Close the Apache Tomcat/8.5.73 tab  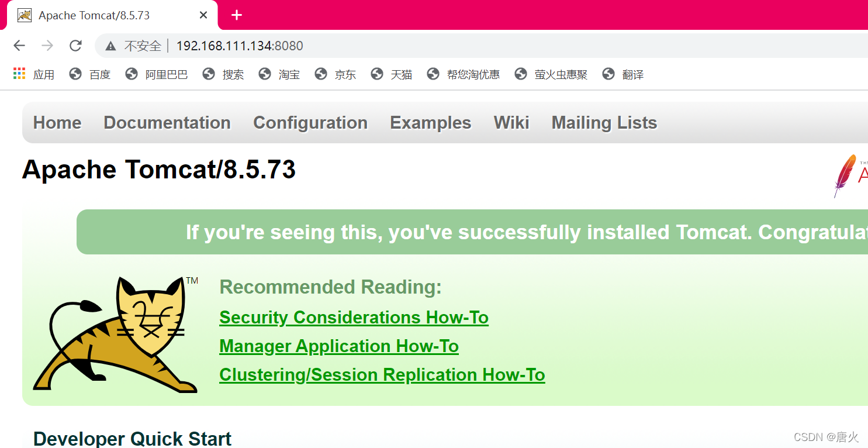(203, 15)
